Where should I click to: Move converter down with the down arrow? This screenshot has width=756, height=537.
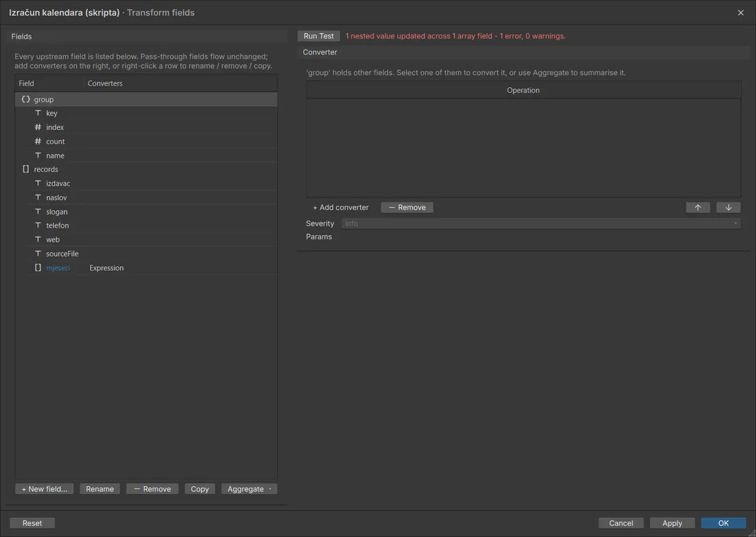(729, 208)
